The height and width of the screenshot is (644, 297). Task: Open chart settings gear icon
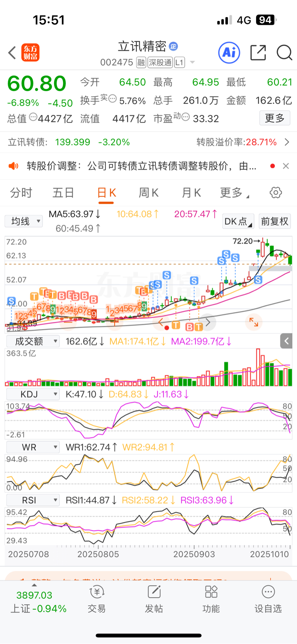tap(276, 192)
